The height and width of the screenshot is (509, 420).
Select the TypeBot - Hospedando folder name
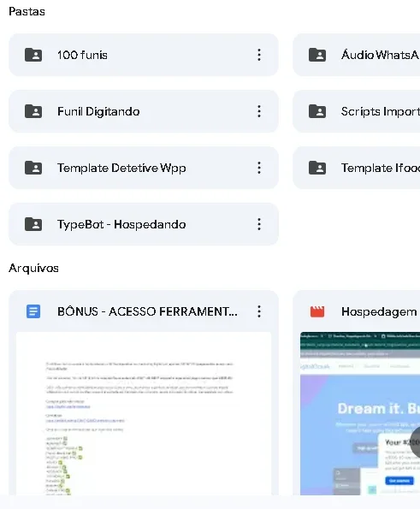coord(121,225)
